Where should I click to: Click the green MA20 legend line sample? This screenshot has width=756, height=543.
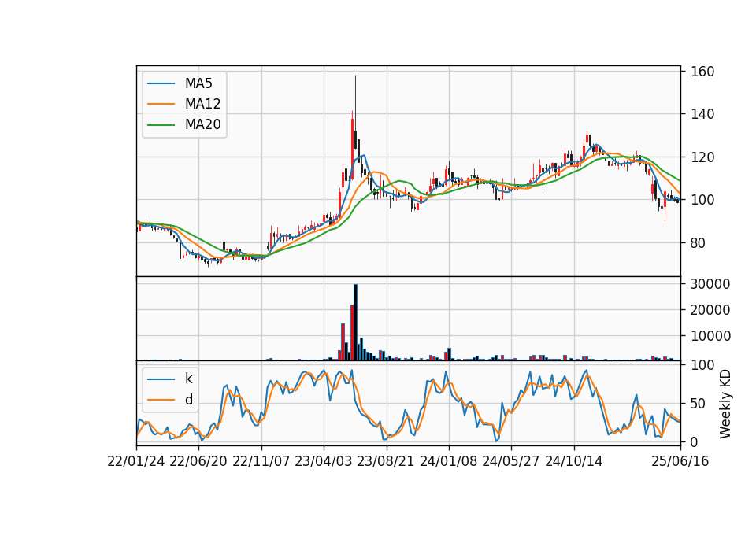click(x=161, y=124)
